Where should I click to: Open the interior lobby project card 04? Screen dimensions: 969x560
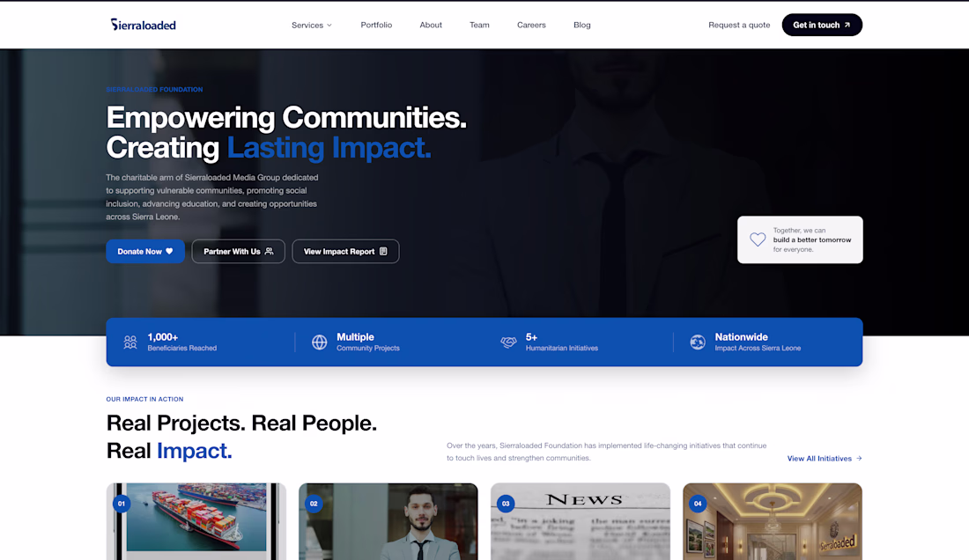click(x=773, y=521)
